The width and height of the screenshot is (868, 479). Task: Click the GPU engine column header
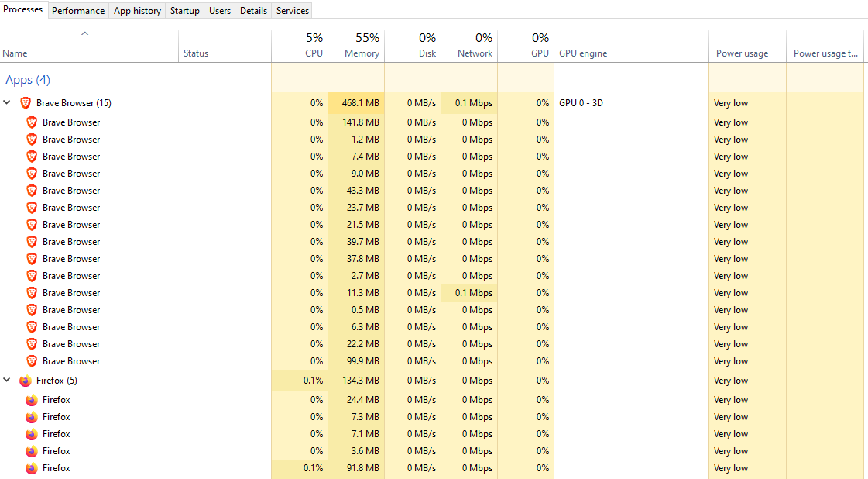tap(631, 46)
